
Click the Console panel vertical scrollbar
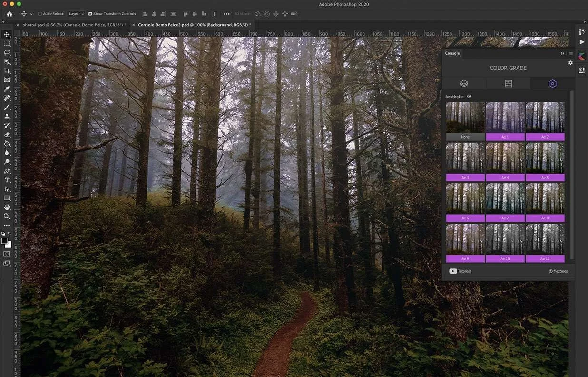point(572,175)
